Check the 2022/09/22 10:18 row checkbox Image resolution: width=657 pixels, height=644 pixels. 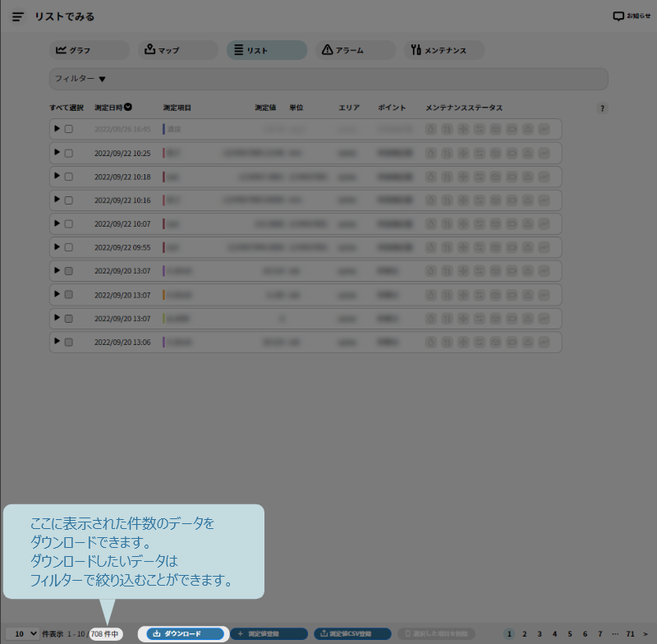[x=69, y=177]
